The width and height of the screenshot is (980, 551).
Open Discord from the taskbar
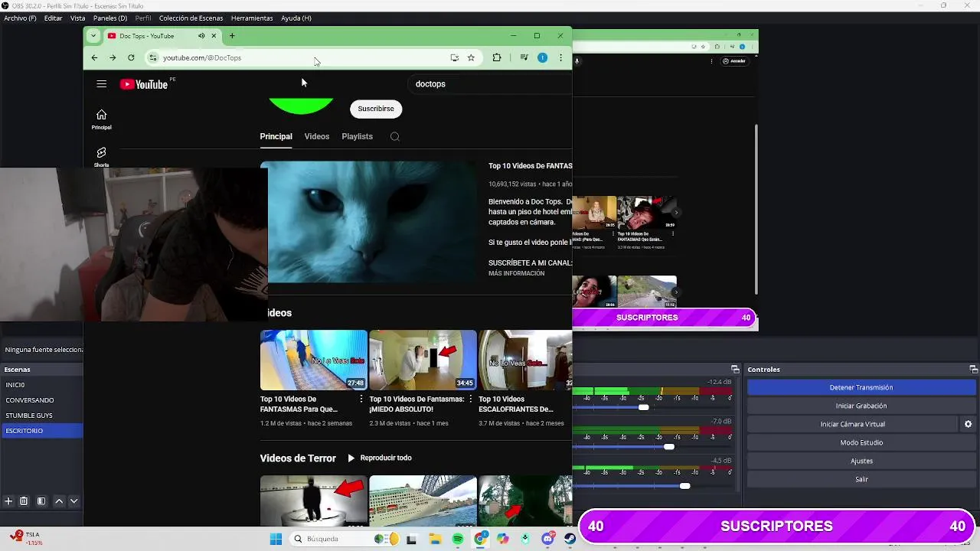pyautogui.click(x=547, y=539)
